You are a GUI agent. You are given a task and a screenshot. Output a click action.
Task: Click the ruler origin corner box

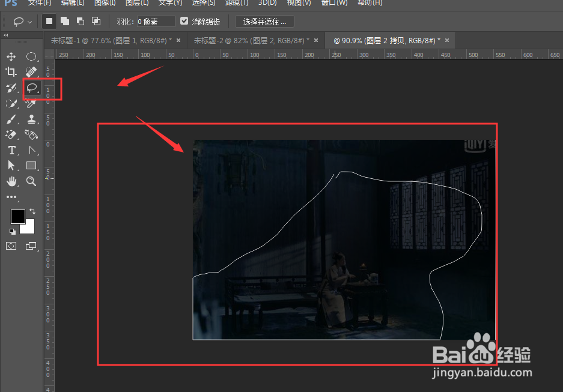pyautogui.click(x=49, y=55)
